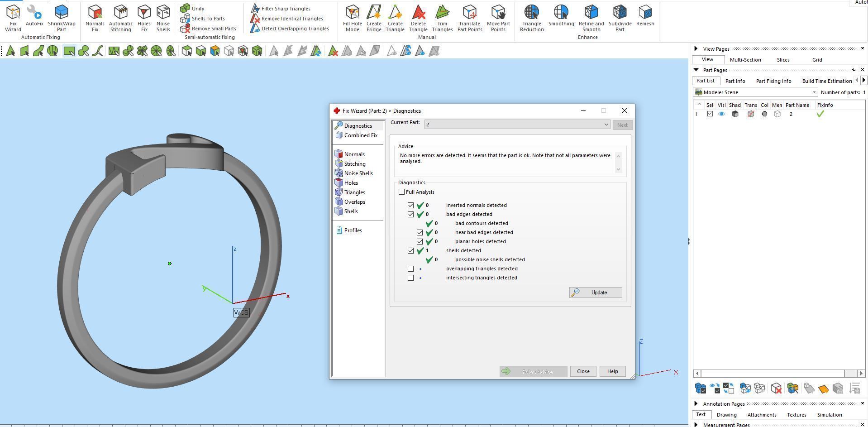
Task: Choose the Delete Triangle tool
Action: pos(418,19)
